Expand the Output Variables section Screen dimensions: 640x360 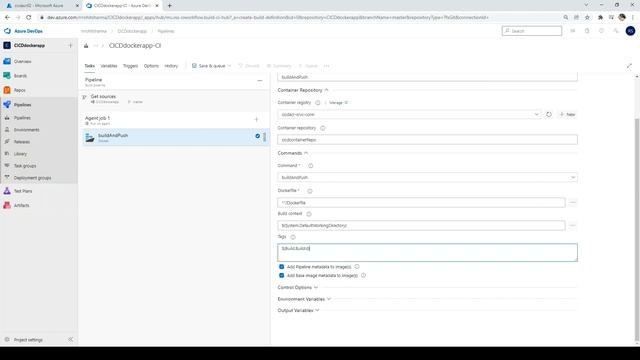(298, 311)
